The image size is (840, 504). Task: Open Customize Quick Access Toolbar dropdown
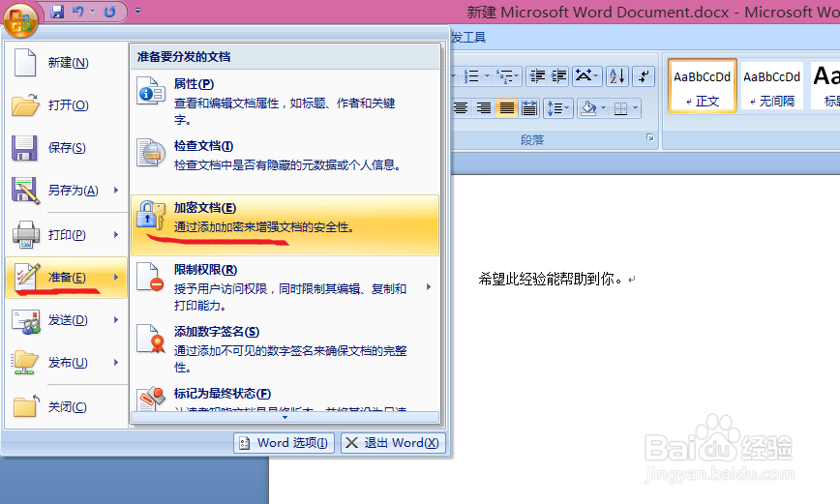(137, 11)
